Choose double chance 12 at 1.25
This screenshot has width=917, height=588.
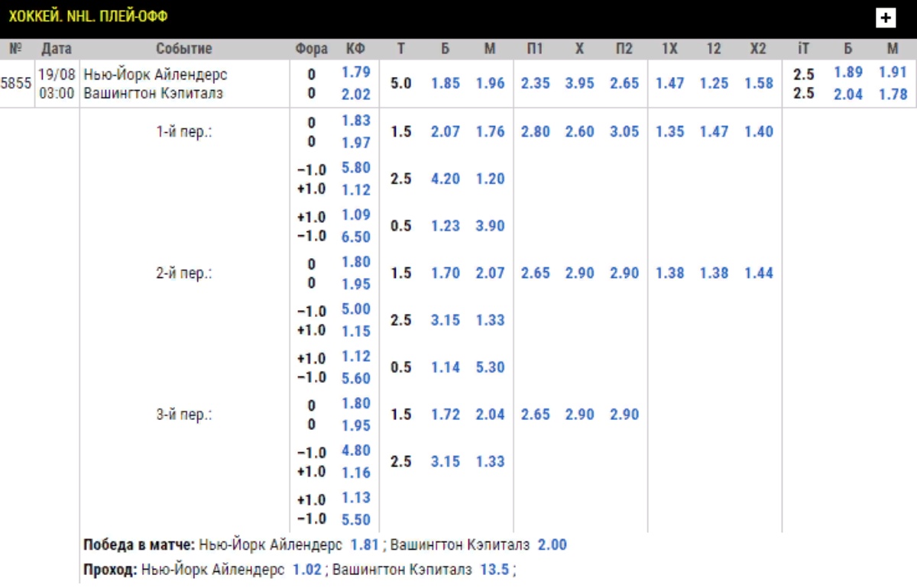[714, 83]
